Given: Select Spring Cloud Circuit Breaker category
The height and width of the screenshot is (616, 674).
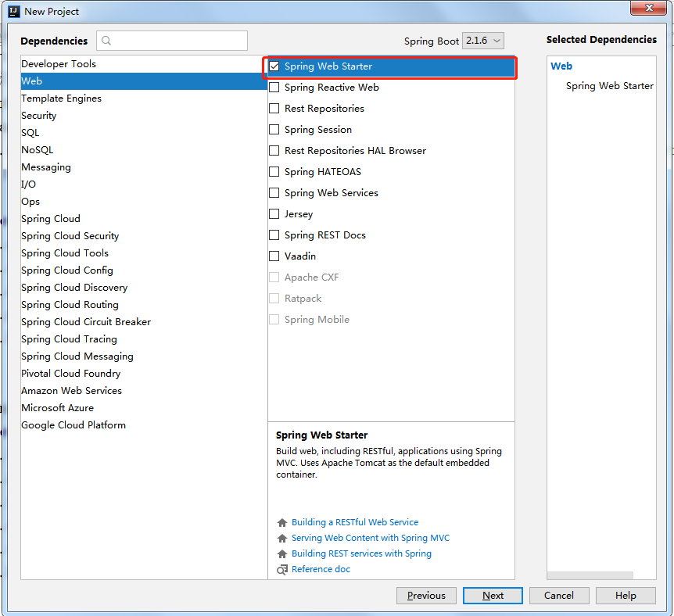Looking at the screenshot, I should pos(144,321).
